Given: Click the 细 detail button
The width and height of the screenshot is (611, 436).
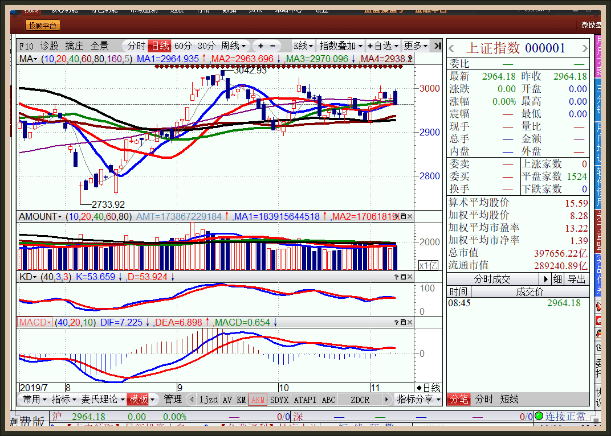Looking at the screenshot, I should (558, 279).
